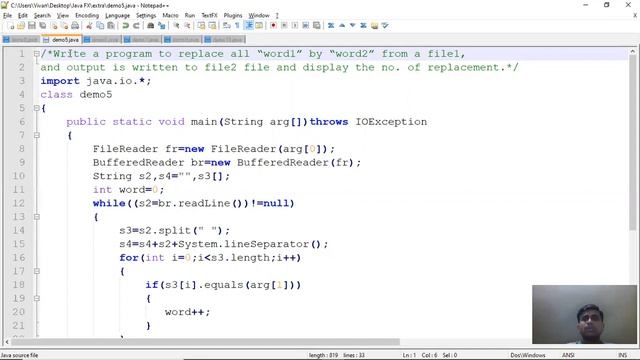This screenshot has height=360, width=640.
Task: Toggle the highlighted indent guide button
Action: click(249, 26)
